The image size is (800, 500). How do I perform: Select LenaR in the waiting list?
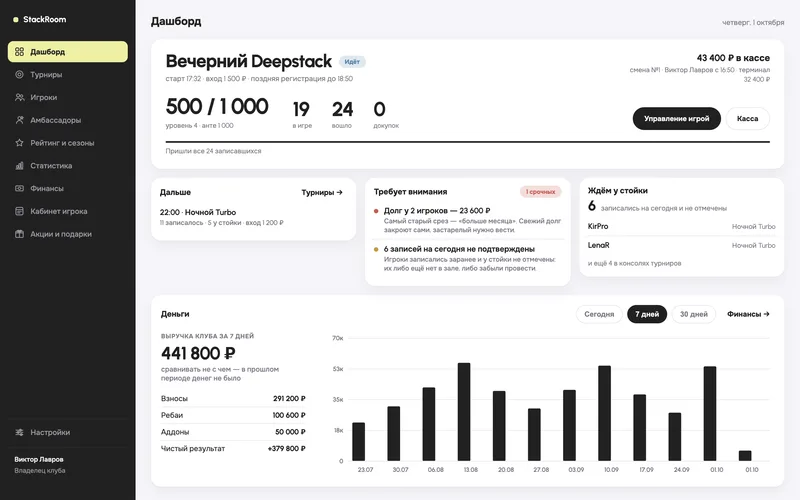pyautogui.click(x=682, y=245)
